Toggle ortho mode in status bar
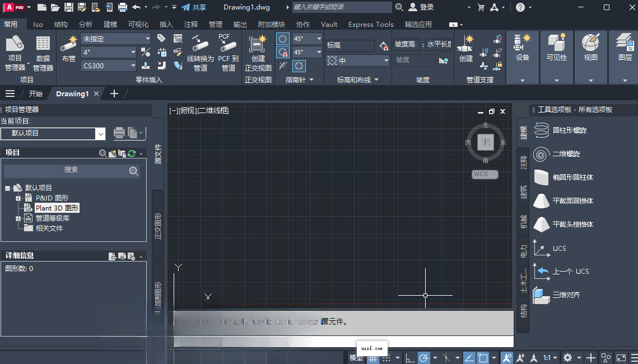Image resolution: width=638 pixels, height=364 pixels. (411, 358)
